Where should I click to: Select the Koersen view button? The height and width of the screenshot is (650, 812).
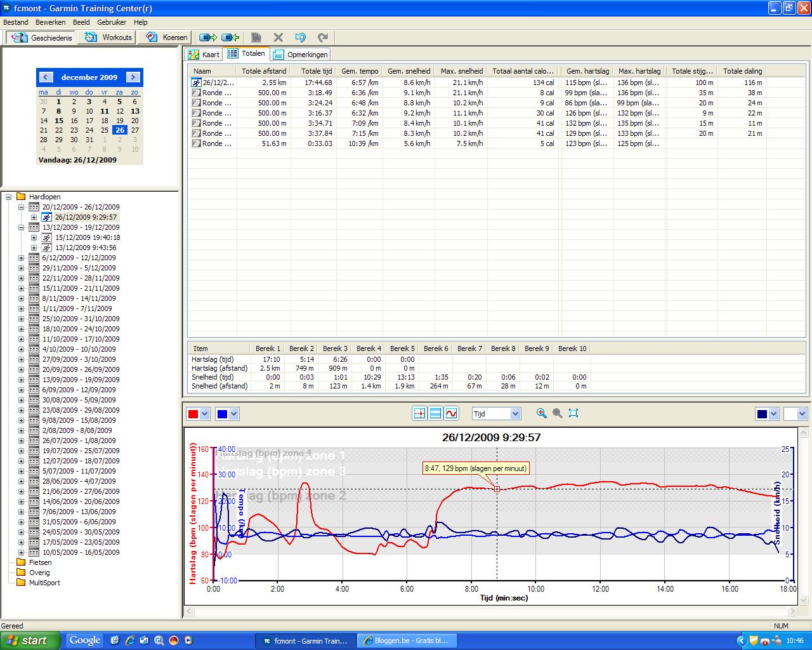(167, 37)
